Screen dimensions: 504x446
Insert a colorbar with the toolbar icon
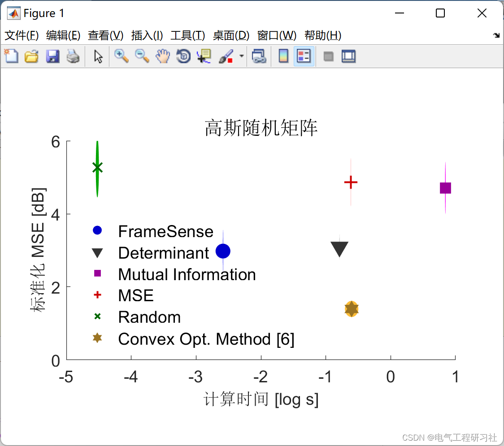pos(283,56)
